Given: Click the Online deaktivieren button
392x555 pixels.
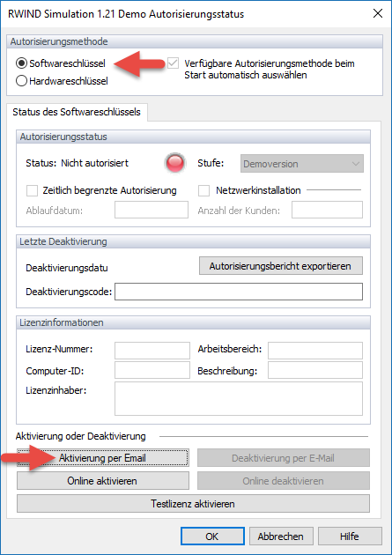Looking at the screenshot, I should pos(284,481).
